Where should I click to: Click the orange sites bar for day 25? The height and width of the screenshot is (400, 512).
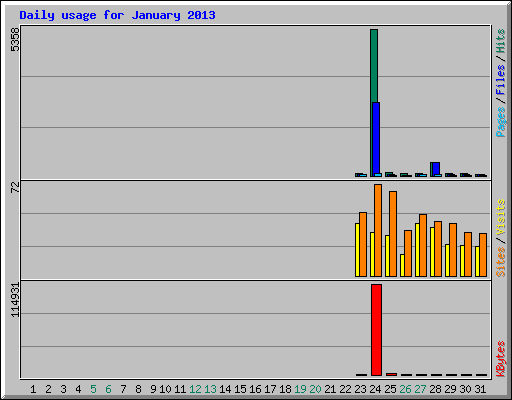point(393,234)
